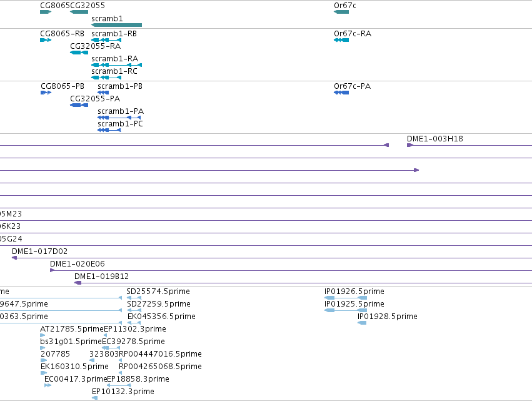This screenshot has height=401, width=532.
Task: Click the scramb1-RA transcript
Action: coord(117,65)
